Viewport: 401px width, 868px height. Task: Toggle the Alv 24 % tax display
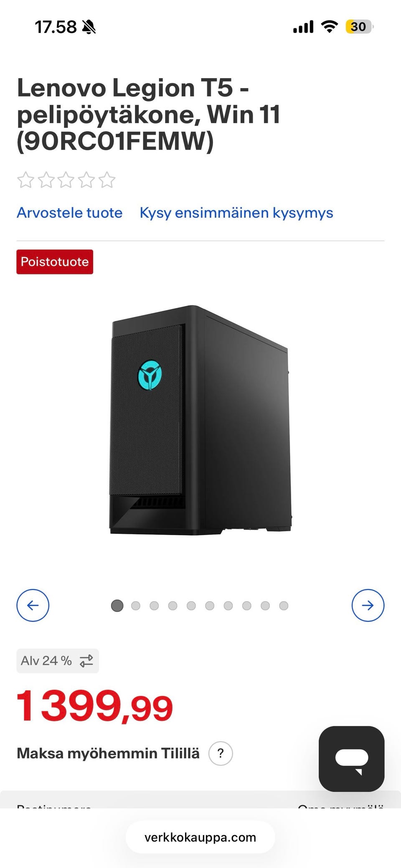[x=58, y=661]
